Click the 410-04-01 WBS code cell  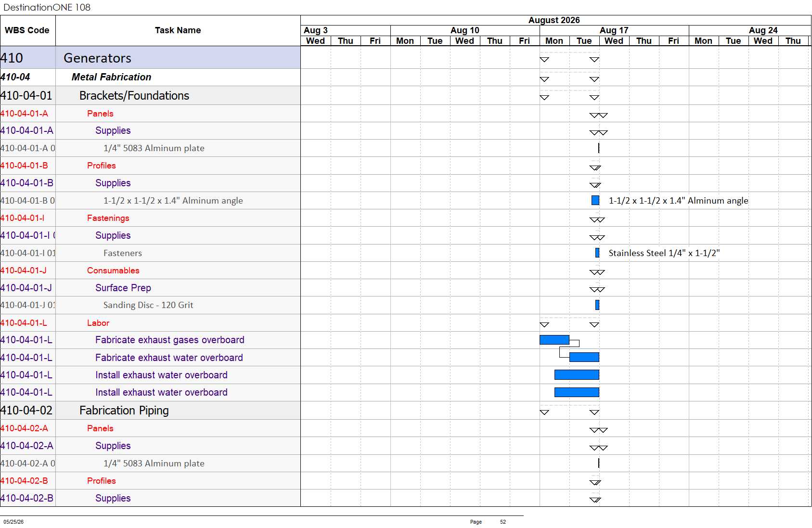pos(26,96)
